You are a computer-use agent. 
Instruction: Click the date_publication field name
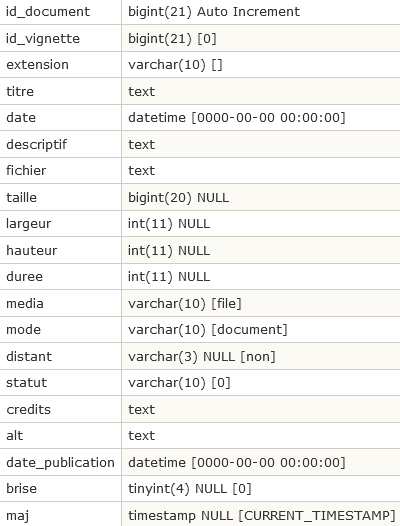(60, 462)
